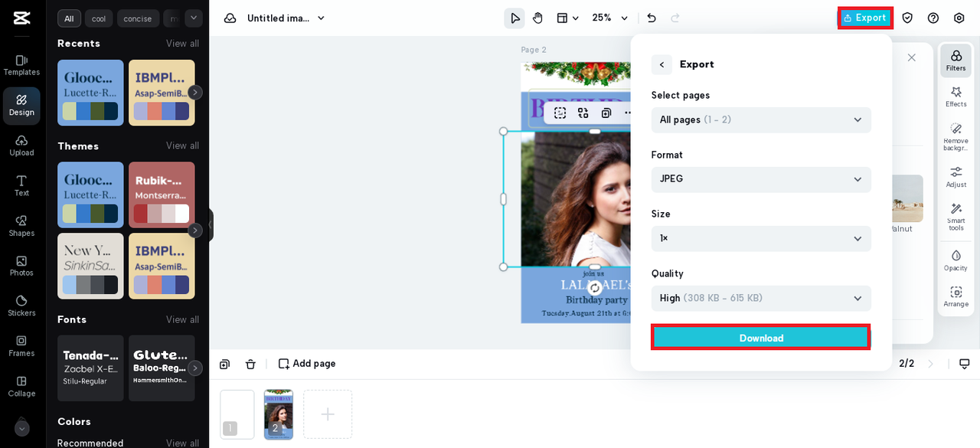Image resolution: width=980 pixels, height=448 pixels.
Task: Open the Size 1× dropdown
Action: [x=761, y=238]
